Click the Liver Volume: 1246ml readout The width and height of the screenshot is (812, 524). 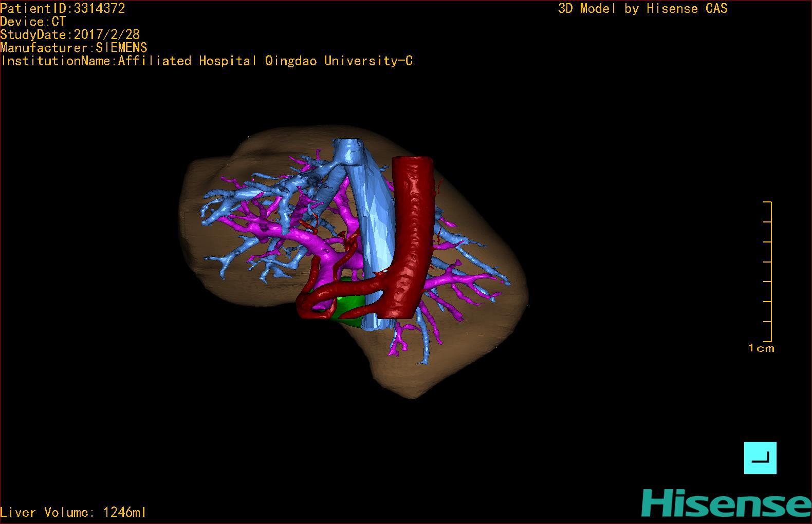[73, 512]
